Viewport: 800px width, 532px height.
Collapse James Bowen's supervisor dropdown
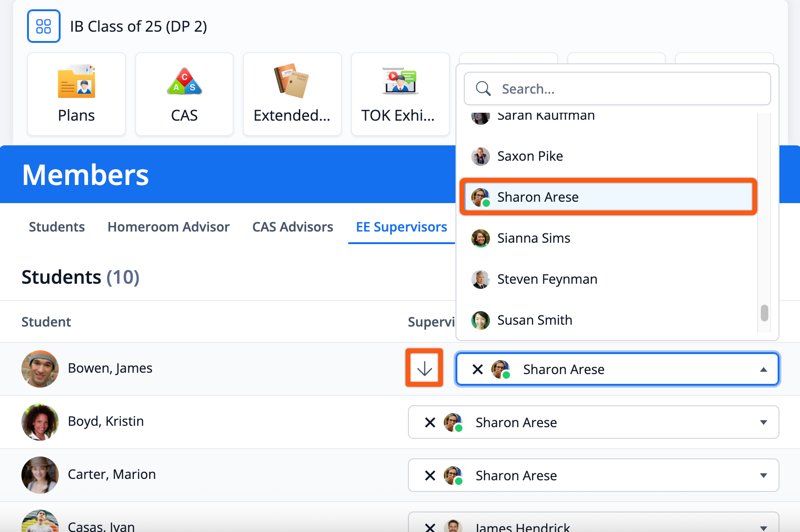coord(763,369)
